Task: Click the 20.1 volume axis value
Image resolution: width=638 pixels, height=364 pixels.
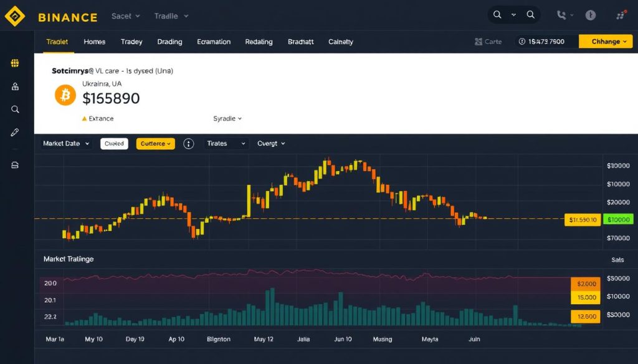Action: point(50,300)
